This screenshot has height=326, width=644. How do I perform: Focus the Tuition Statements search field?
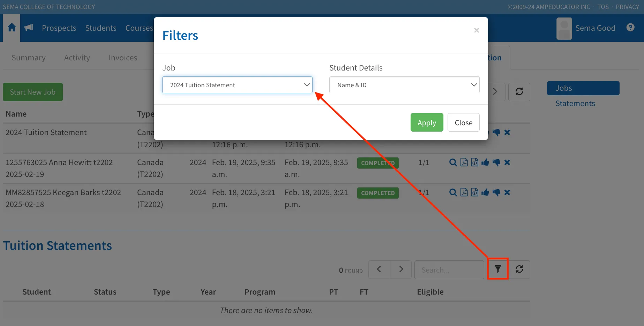click(x=449, y=270)
